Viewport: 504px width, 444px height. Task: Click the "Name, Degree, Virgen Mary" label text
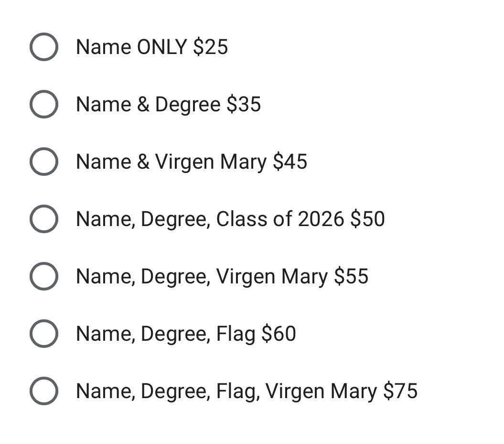(x=202, y=276)
